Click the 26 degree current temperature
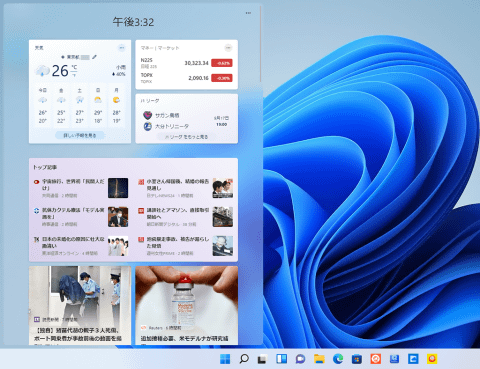 [60, 71]
